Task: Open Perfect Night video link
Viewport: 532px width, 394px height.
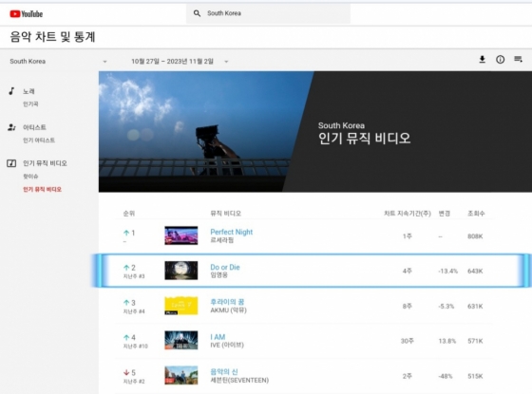Action: tap(232, 232)
